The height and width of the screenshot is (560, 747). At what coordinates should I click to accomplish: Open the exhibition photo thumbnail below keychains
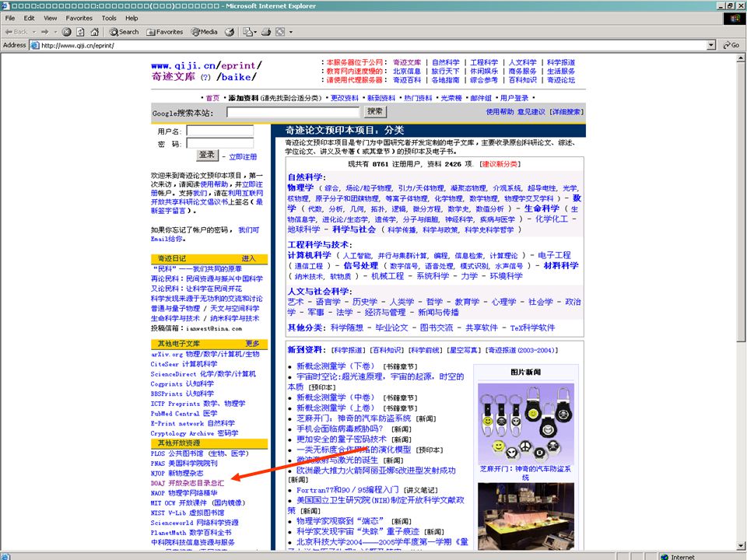click(526, 516)
